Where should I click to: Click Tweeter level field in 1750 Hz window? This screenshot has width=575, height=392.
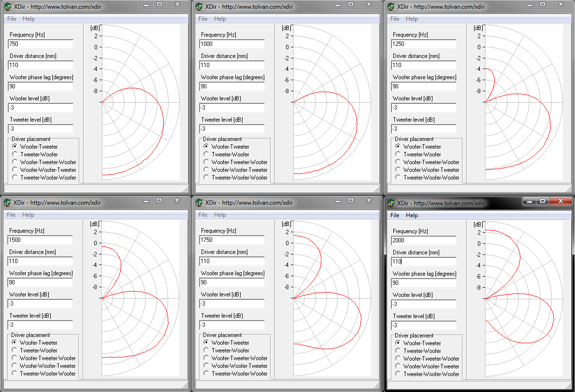232,325
